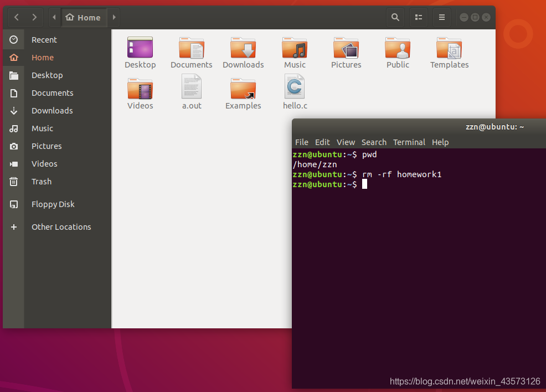
Task: Open the search icon in file manager
Action: [x=395, y=17]
